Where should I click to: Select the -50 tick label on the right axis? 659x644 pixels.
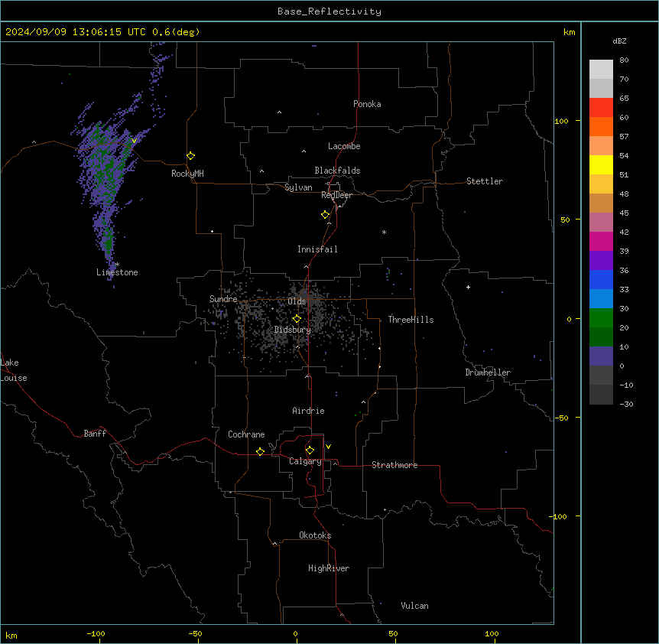pyautogui.click(x=561, y=418)
